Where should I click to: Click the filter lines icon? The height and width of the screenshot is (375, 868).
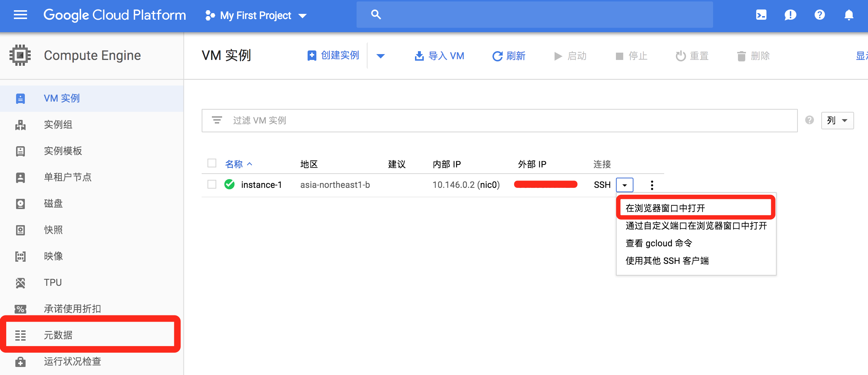point(217,120)
